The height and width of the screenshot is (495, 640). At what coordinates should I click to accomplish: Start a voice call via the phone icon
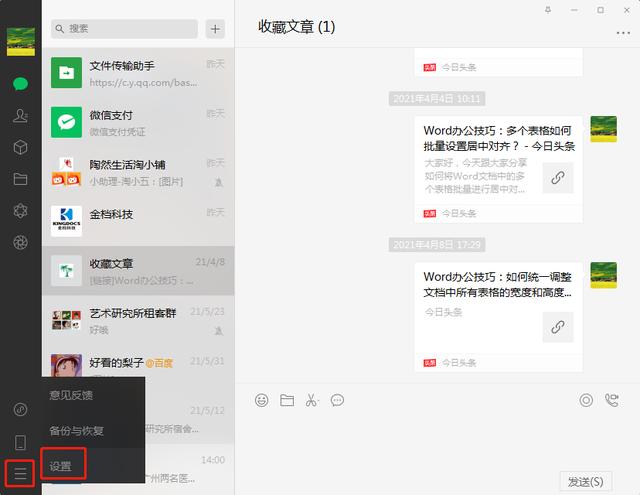pyautogui.click(x=611, y=400)
